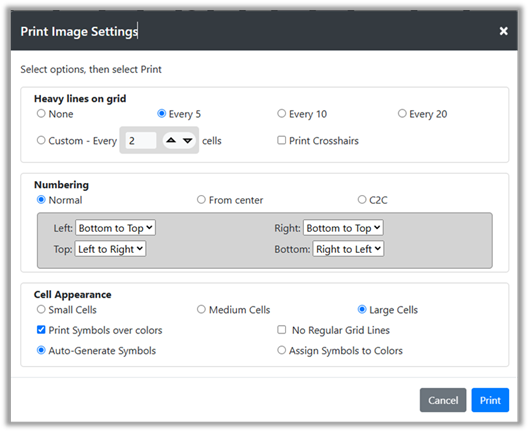Close the Print Image Settings dialog
The height and width of the screenshot is (432, 529).
(x=503, y=31)
